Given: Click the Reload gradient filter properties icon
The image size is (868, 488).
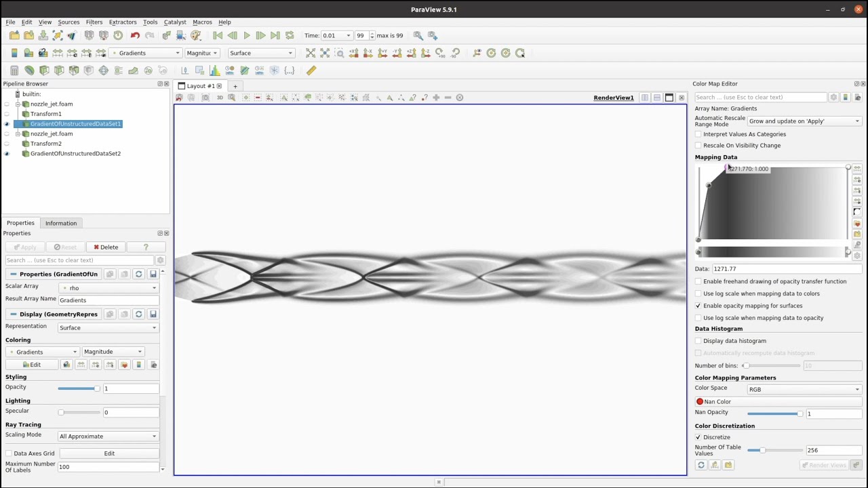Looking at the screenshot, I should tap(138, 274).
